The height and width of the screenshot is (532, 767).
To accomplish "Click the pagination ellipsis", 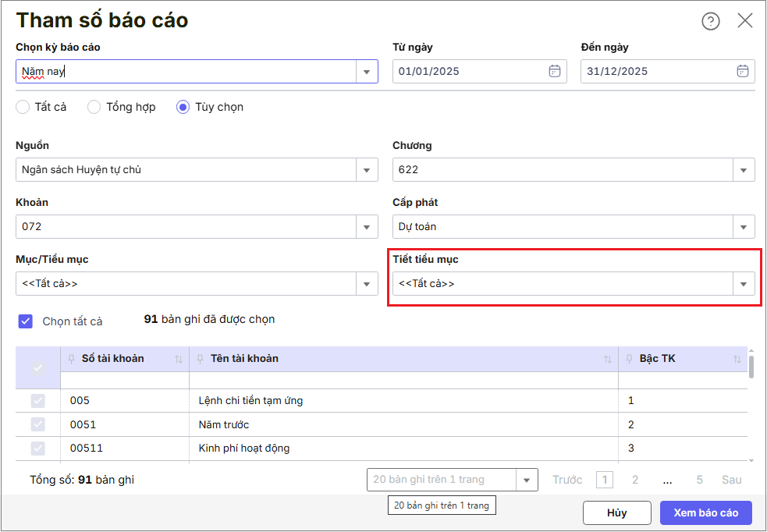I will tap(667, 481).
